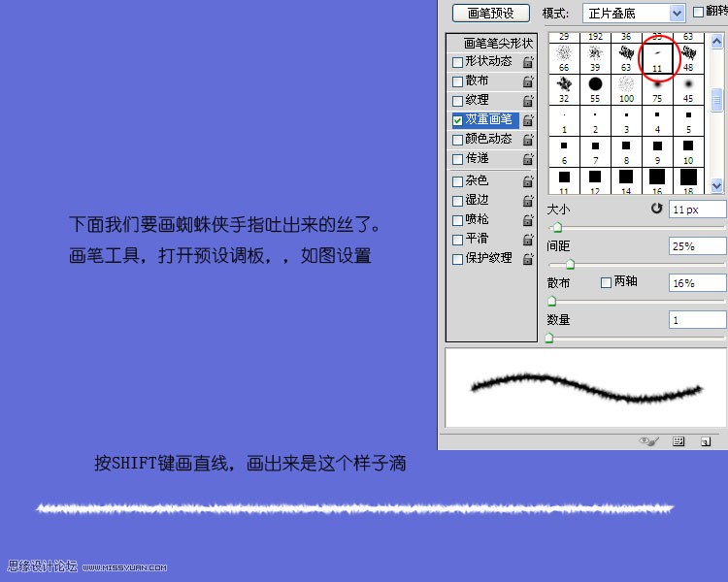The width and height of the screenshot is (728, 582).
Task: Choose the square brush tip 8
Action: 626,151
